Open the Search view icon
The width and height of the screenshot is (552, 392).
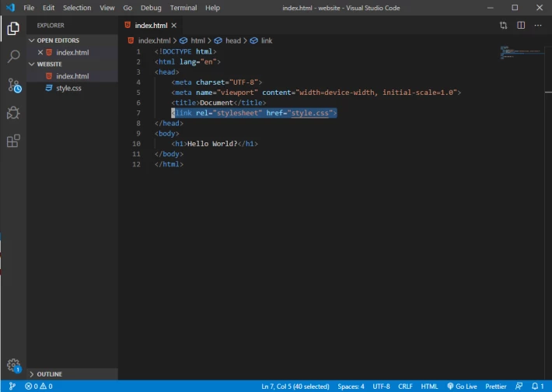[13, 56]
